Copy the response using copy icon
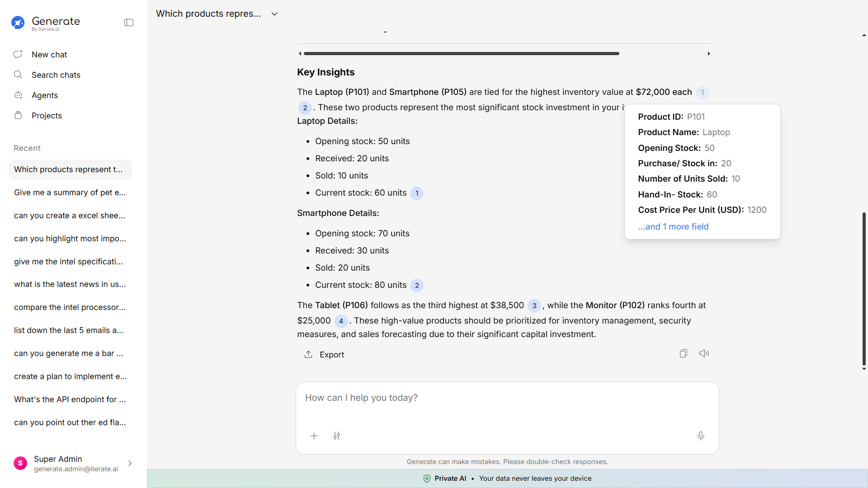This screenshot has height=488, width=868. (x=684, y=354)
